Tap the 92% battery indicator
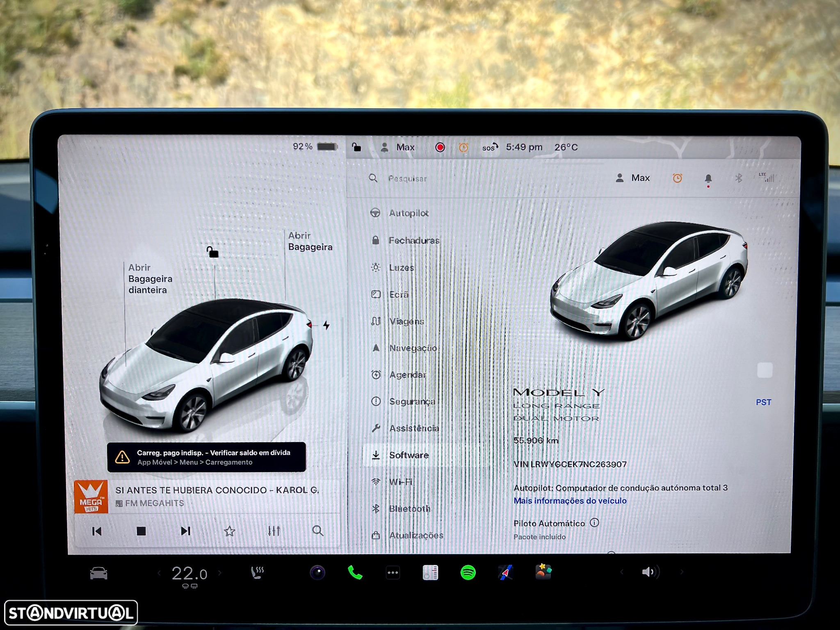The image size is (840, 630). click(x=315, y=146)
